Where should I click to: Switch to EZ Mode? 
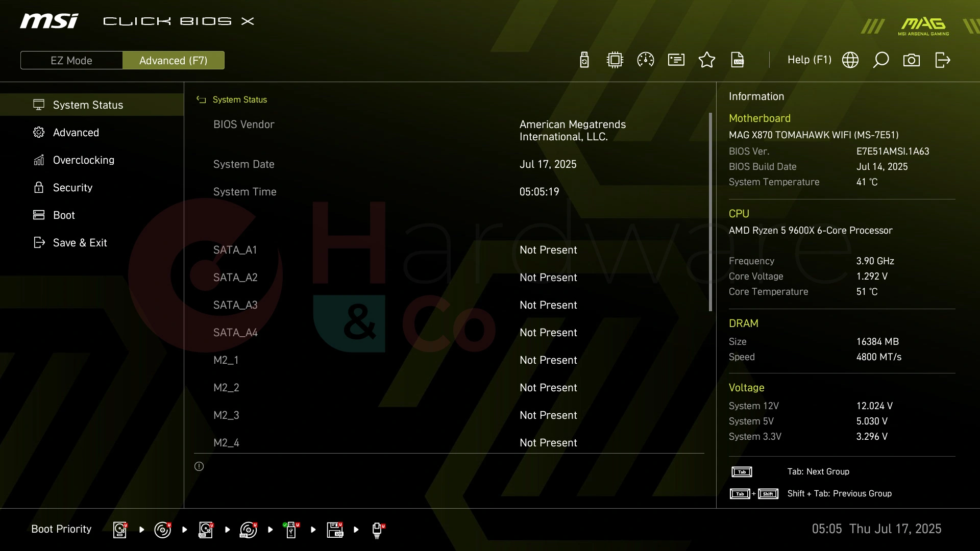(x=71, y=60)
